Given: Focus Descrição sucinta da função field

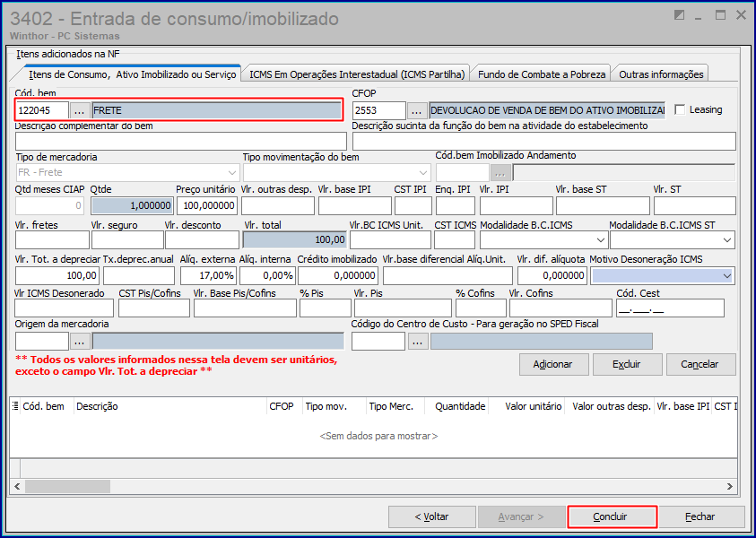Looking at the screenshot, I should click(x=543, y=142).
